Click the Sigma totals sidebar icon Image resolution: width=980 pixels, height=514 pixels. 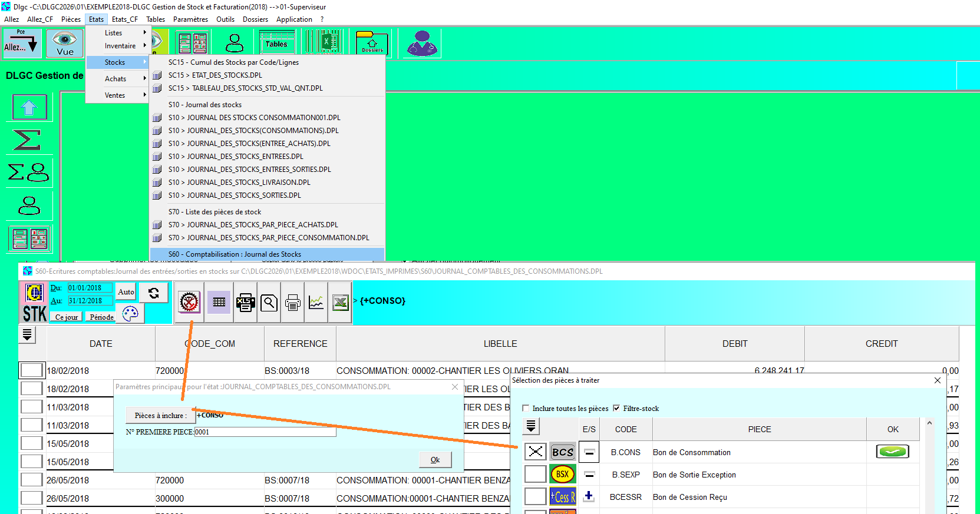(27, 140)
